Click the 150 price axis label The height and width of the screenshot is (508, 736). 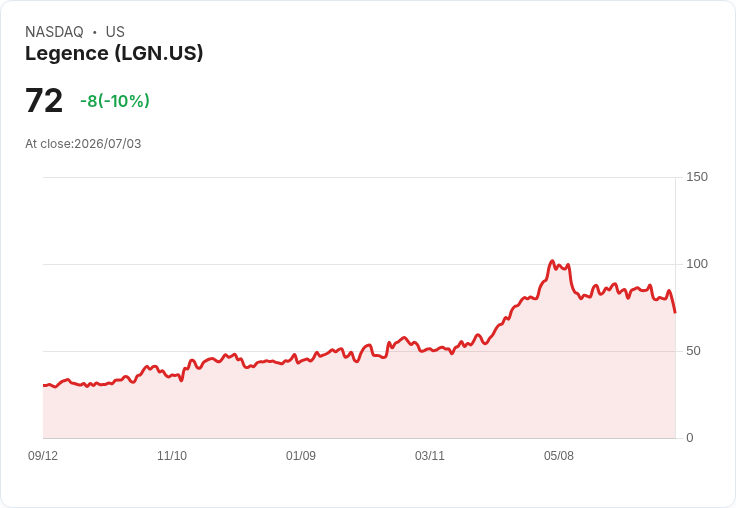(x=697, y=177)
